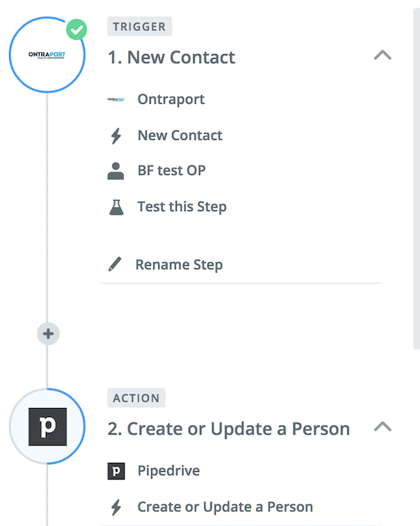Click the Rename Step link
The width and height of the screenshot is (420, 526).
179,265
